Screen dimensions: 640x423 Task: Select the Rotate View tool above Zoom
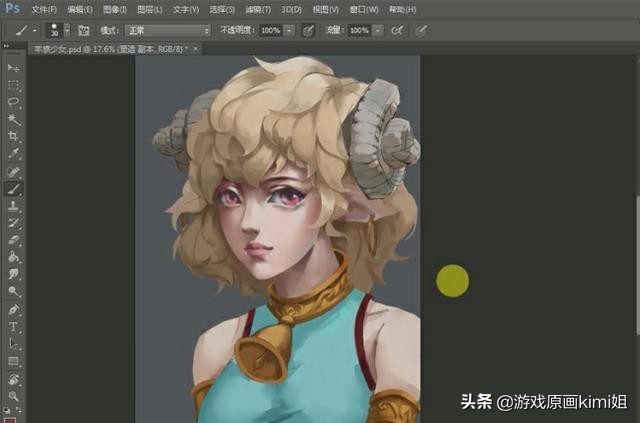tap(13, 379)
